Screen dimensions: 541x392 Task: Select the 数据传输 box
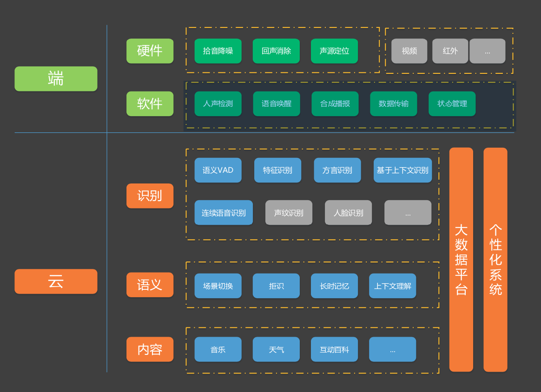(x=393, y=104)
